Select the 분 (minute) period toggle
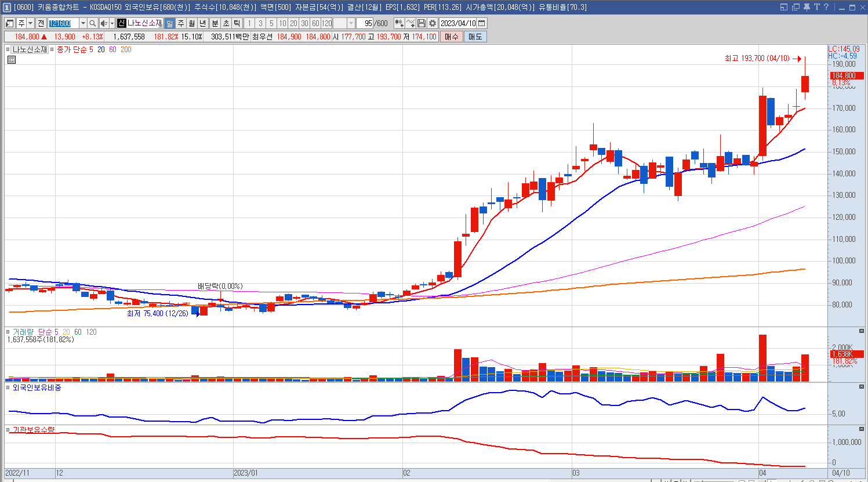868x482 pixels. coord(215,23)
